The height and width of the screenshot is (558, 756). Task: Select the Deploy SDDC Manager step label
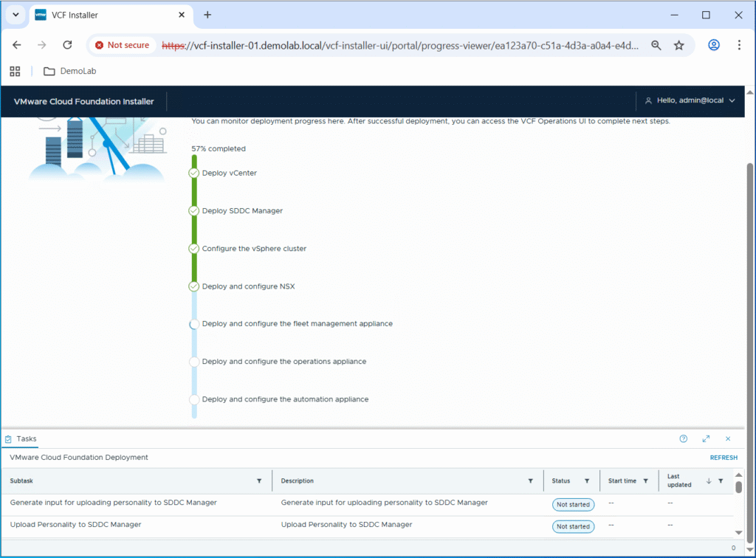[x=242, y=210]
